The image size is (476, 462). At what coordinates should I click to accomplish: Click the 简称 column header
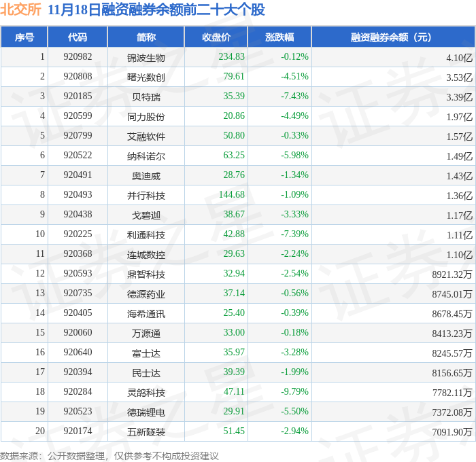(x=146, y=37)
